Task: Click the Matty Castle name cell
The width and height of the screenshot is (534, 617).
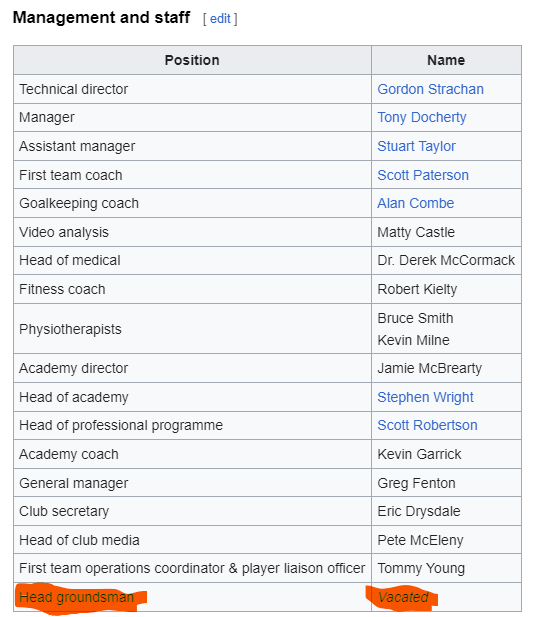Action: point(446,232)
